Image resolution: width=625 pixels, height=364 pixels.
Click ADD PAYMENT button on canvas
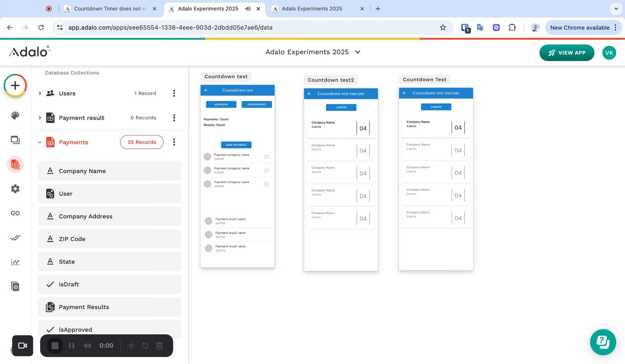[236, 145]
